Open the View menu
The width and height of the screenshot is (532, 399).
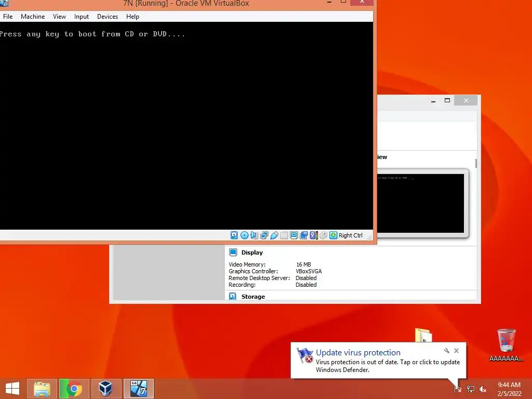click(59, 17)
